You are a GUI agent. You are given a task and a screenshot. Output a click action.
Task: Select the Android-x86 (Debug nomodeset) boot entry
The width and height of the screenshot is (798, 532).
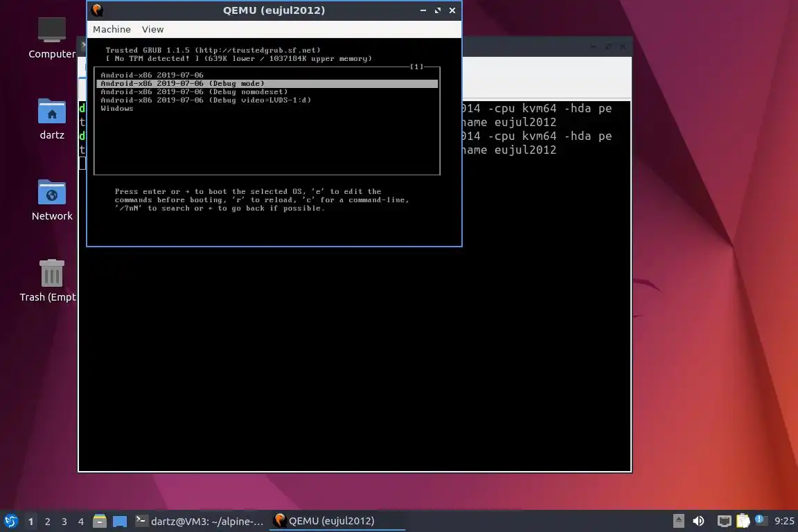(267, 91)
